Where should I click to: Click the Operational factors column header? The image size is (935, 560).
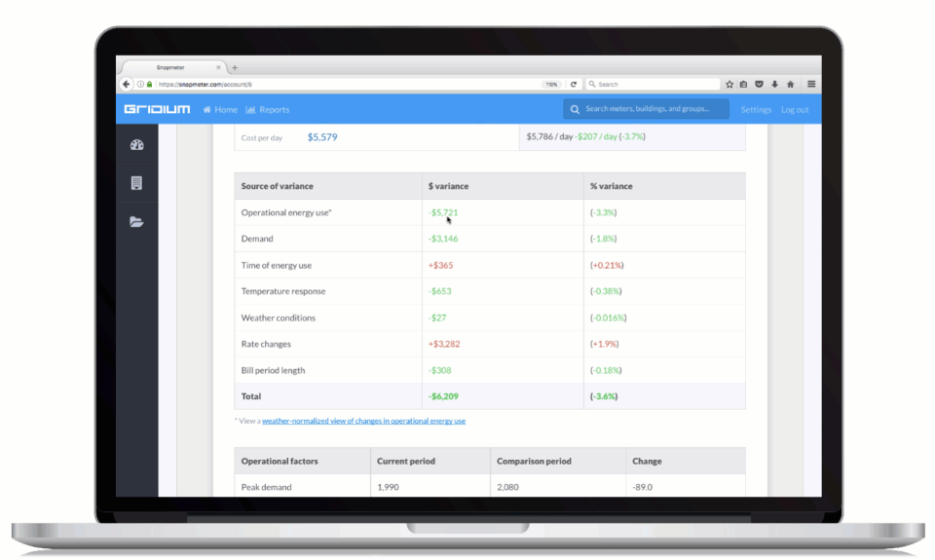click(280, 461)
